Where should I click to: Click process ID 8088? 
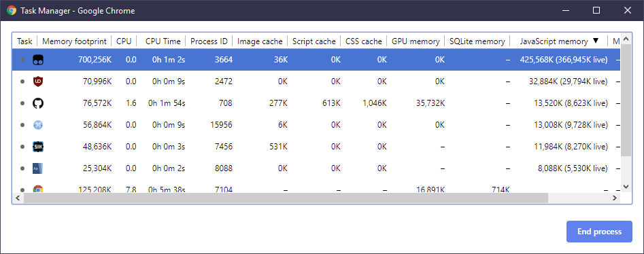pyautogui.click(x=224, y=168)
